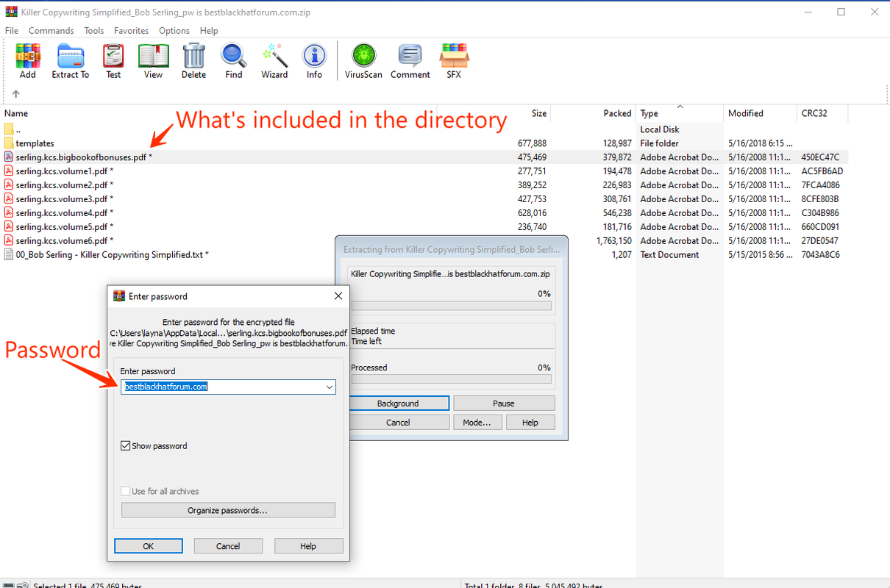Toggle Show password checkbox
Viewport: 890px width, 588px height.
pyautogui.click(x=126, y=446)
